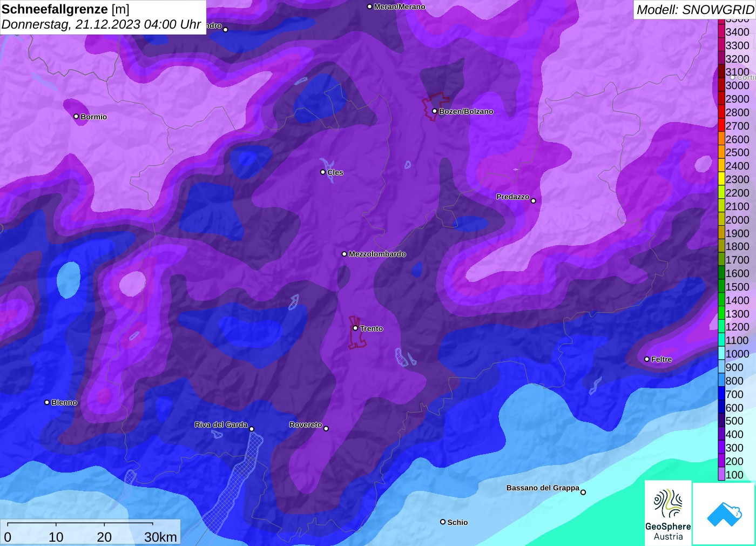Click the 100 m violet legend swatch
Viewport: 756px width, 546px height.
pyautogui.click(x=721, y=474)
